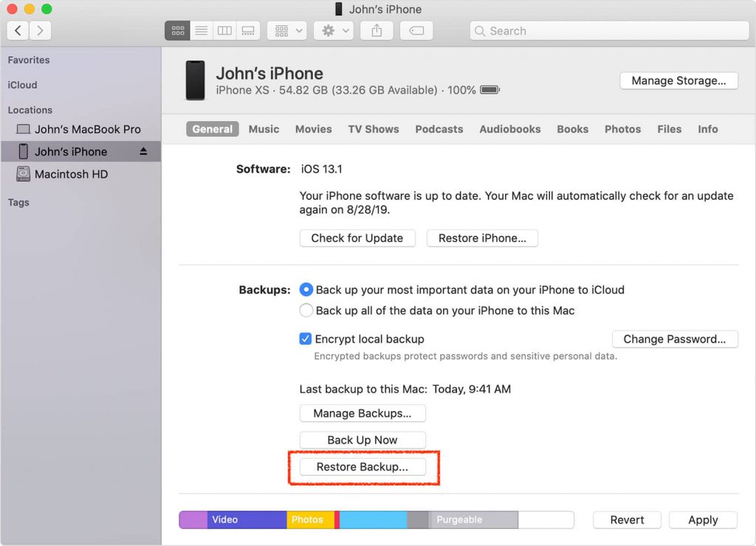The height and width of the screenshot is (546, 756).
Task: Select back up to iCloud option
Action: click(306, 290)
